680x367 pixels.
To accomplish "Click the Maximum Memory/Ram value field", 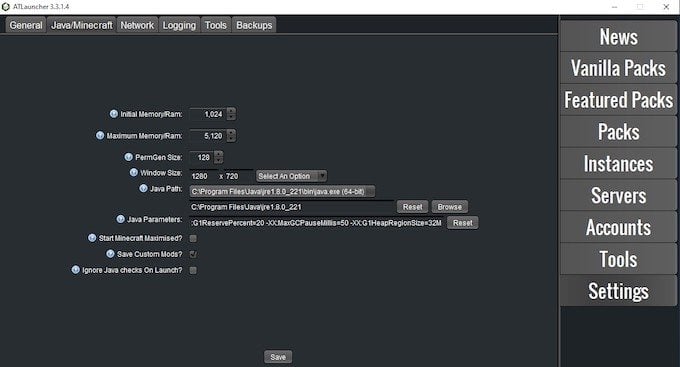I will 208,136.
